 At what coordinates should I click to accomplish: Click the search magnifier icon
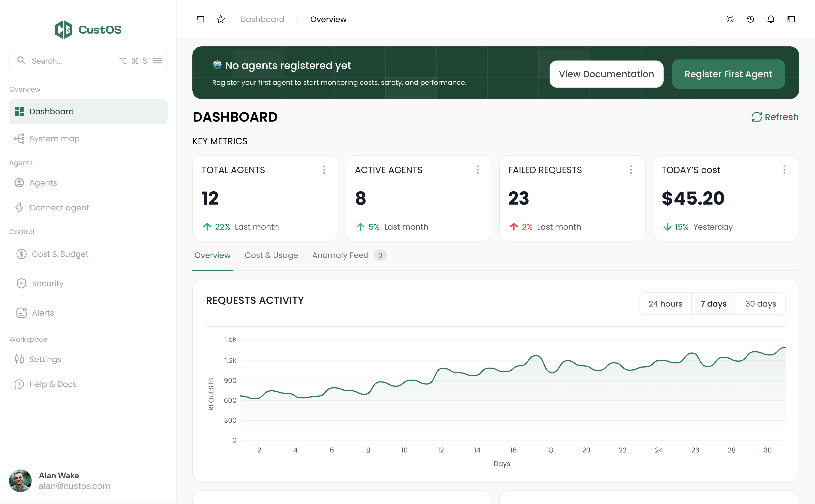click(21, 61)
